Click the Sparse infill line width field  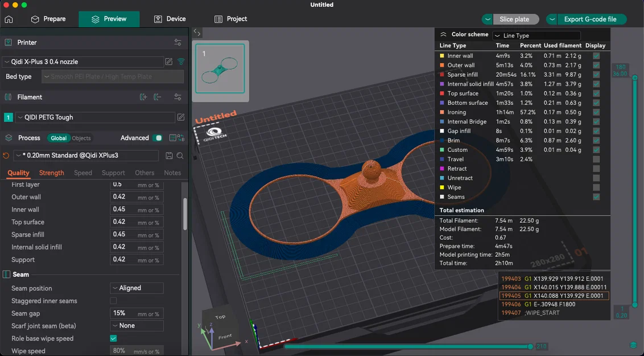tap(137, 234)
